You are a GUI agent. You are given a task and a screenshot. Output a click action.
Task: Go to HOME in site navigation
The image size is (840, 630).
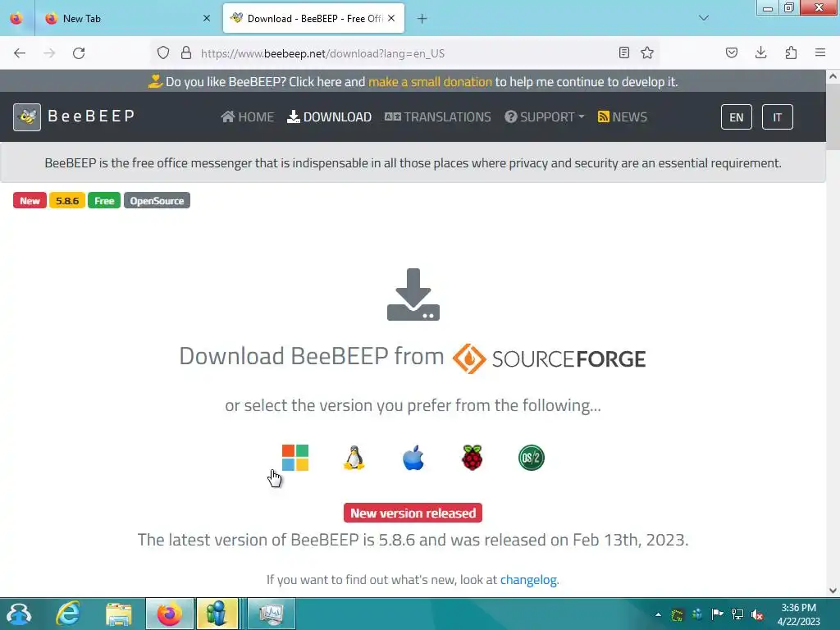[248, 116]
